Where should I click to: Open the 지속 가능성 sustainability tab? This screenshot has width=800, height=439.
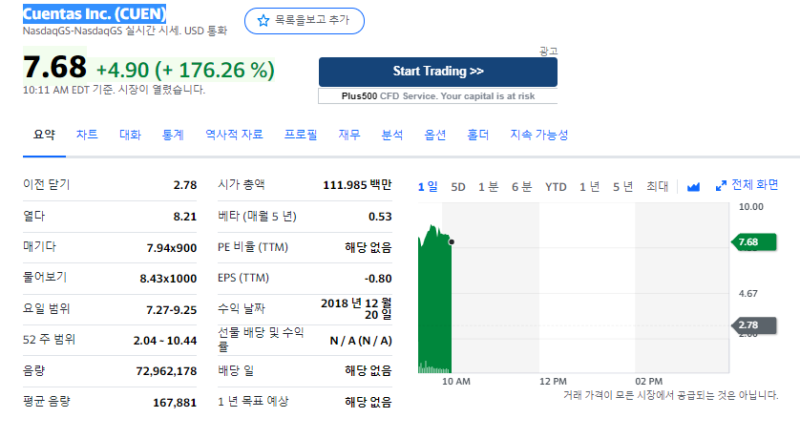pyautogui.click(x=539, y=135)
